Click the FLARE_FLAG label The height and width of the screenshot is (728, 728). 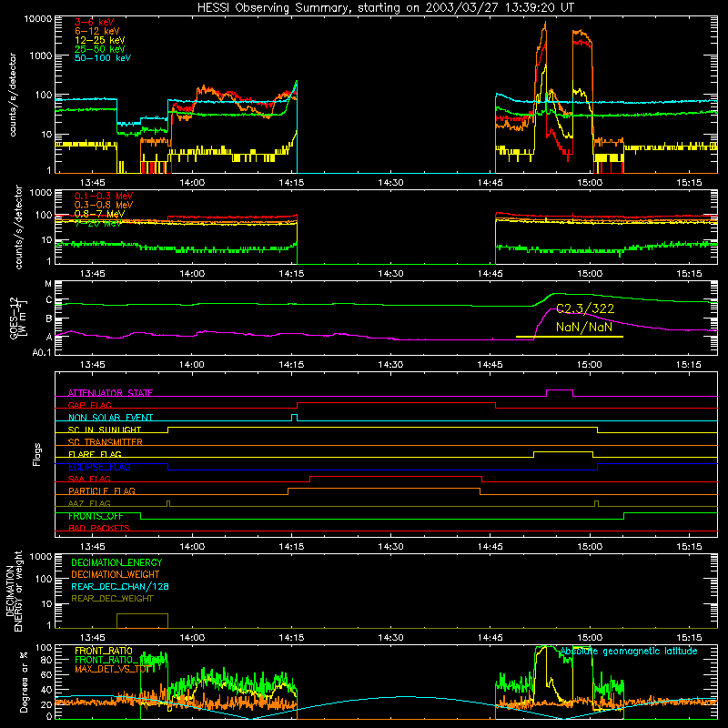pyautogui.click(x=95, y=454)
